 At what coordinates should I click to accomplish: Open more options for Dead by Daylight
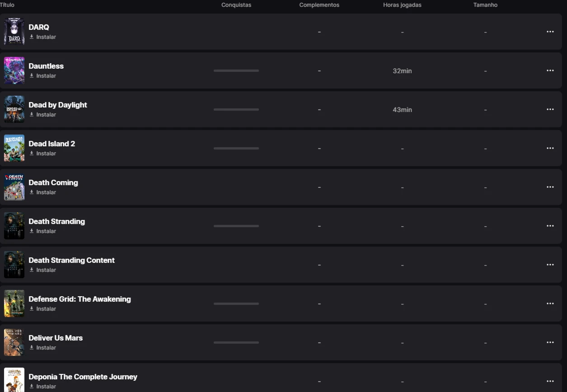[550, 109]
